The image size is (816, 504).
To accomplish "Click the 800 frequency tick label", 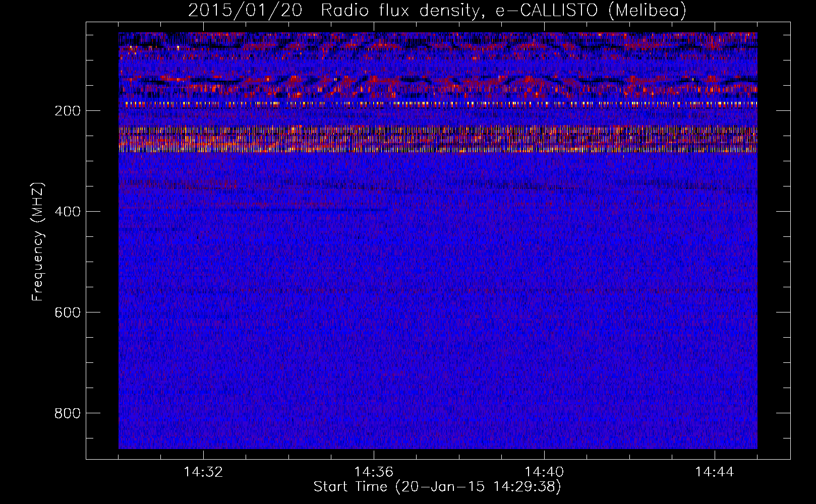I will tap(68, 413).
